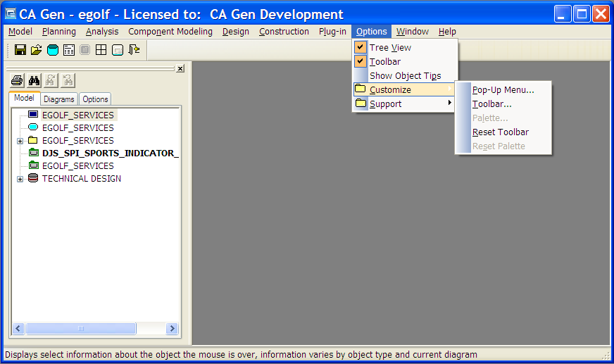The width and height of the screenshot is (614, 364).
Task: Select the dark blue rectangle EGOLF_SERVICES node
Action: click(x=78, y=115)
